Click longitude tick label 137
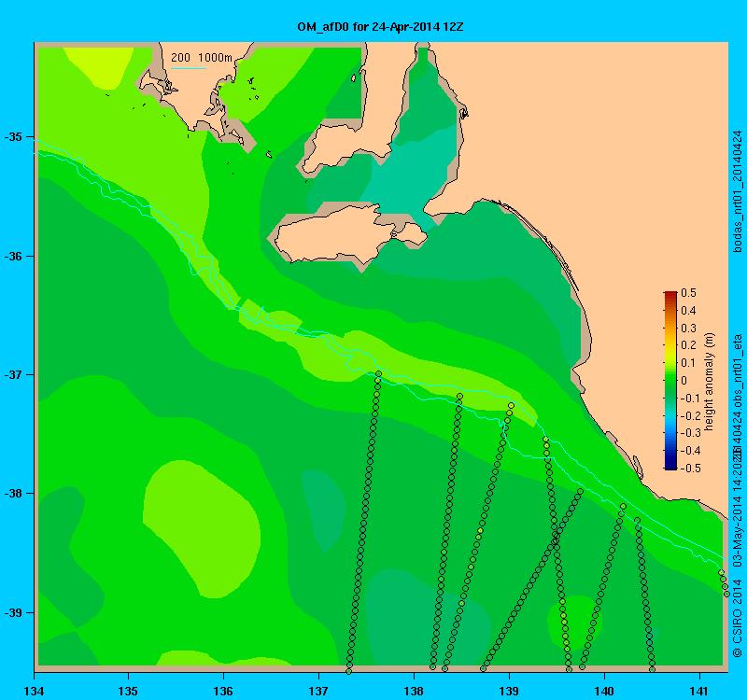Screen dimensions: 747x700 click(318, 691)
